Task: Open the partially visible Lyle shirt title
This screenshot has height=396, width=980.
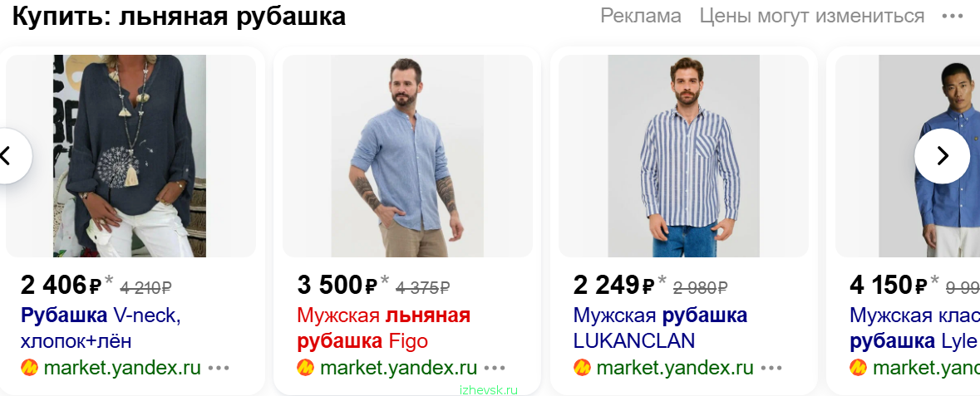Action: [914, 329]
